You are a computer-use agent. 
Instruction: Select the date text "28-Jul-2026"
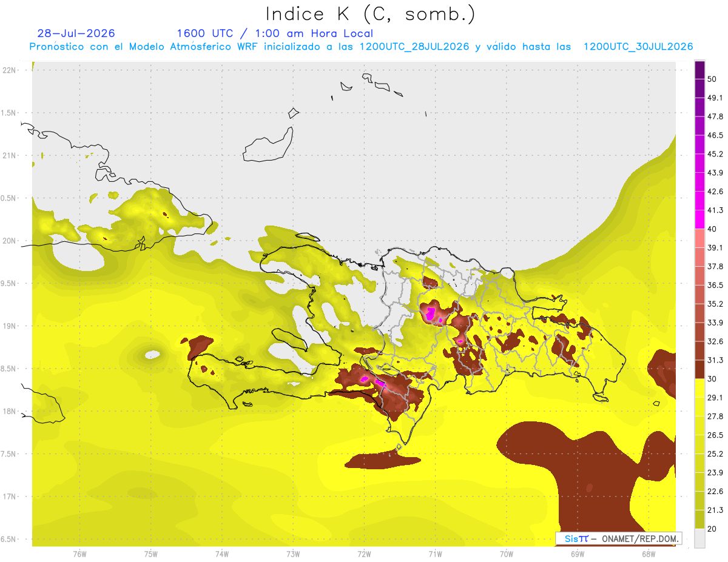pyautogui.click(x=76, y=33)
